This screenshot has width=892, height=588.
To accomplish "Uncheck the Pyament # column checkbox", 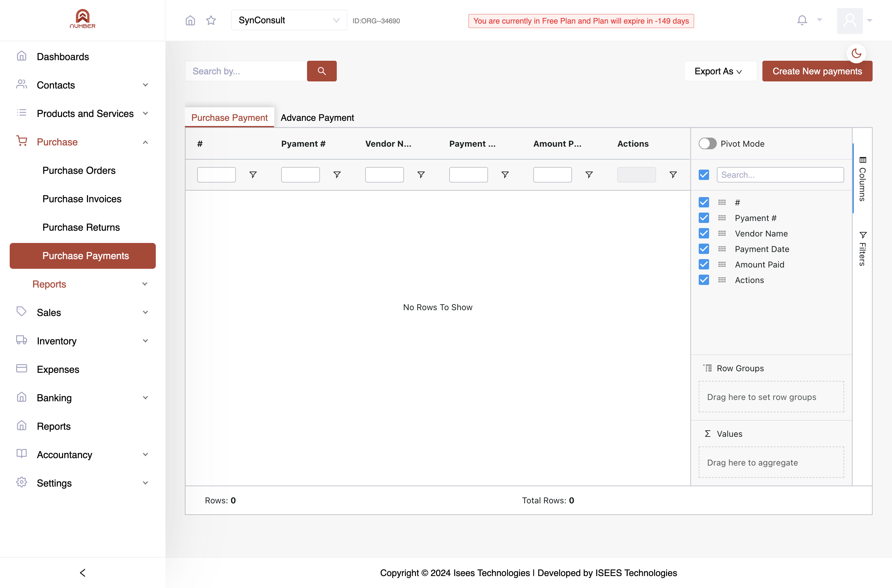I will click(704, 218).
